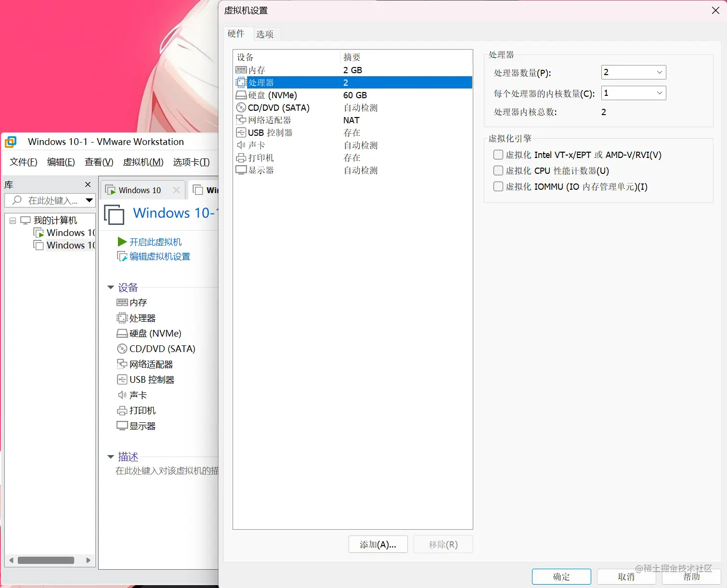Enable 虚拟化 CPU 性能计数器 checkbox
This screenshot has height=588, width=727.
498,170
